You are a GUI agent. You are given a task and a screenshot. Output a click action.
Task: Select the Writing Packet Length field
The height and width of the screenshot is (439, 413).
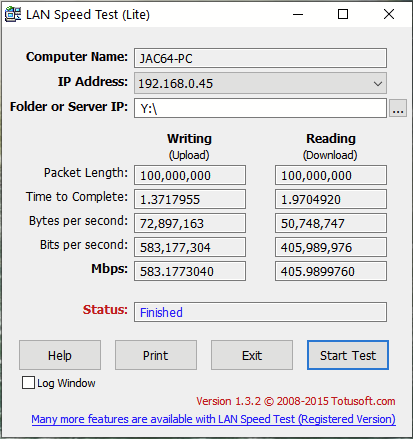coord(190,175)
